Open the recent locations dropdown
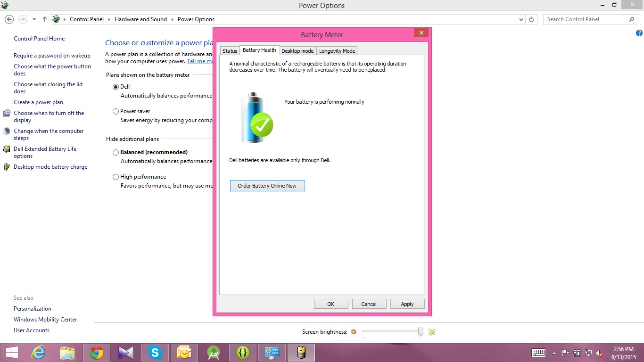This screenshot has height=362, width=644. coord(34,20)
